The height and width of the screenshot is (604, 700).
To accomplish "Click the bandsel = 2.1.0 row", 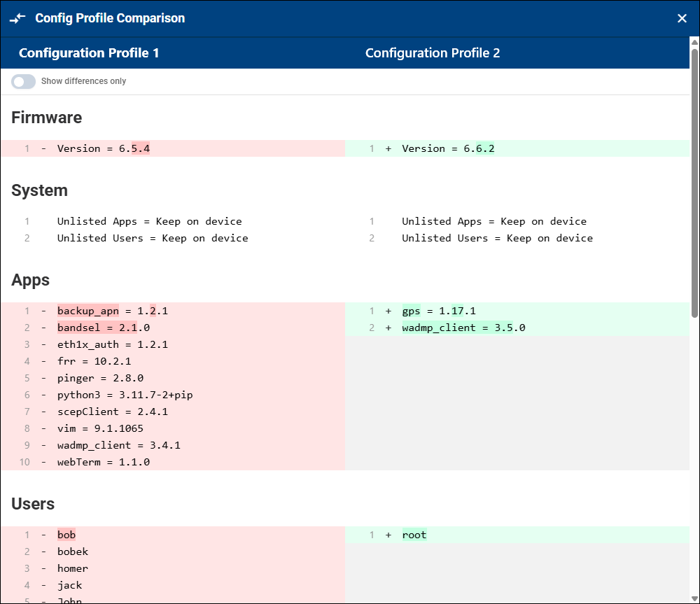I will click(173, 328).
